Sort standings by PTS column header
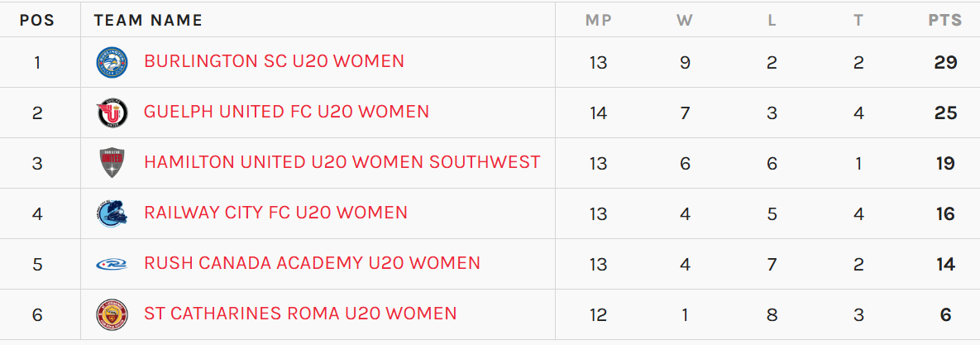 (945, 20)
